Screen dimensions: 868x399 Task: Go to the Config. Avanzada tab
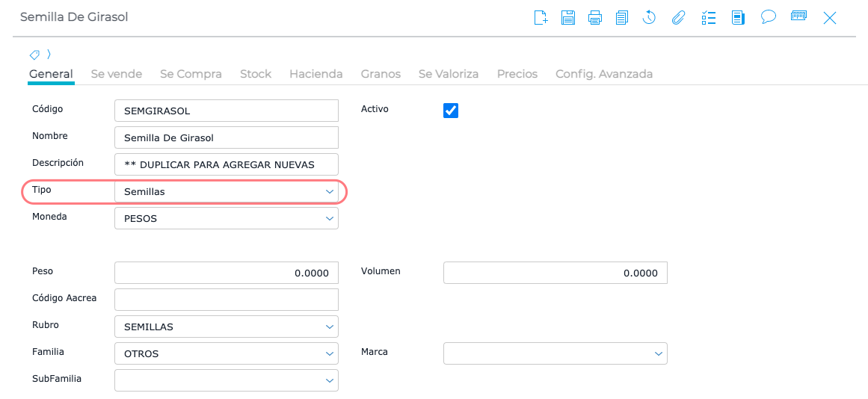604,74
